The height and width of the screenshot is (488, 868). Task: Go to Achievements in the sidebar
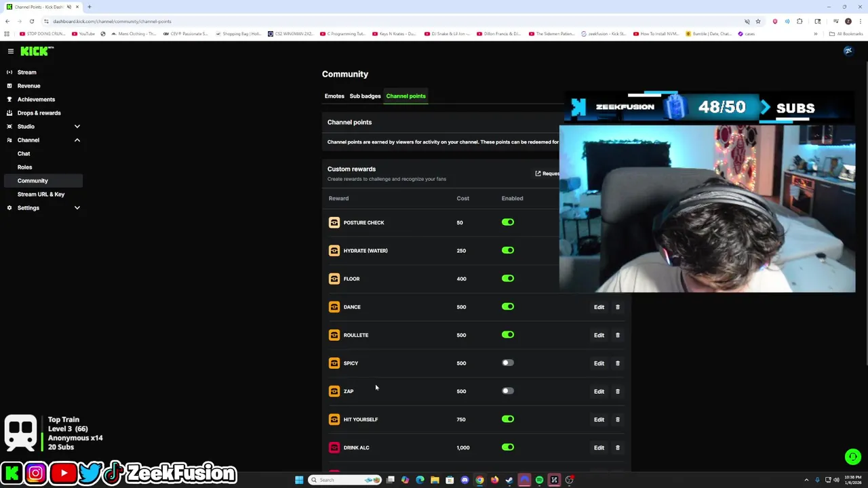point(36,99)
